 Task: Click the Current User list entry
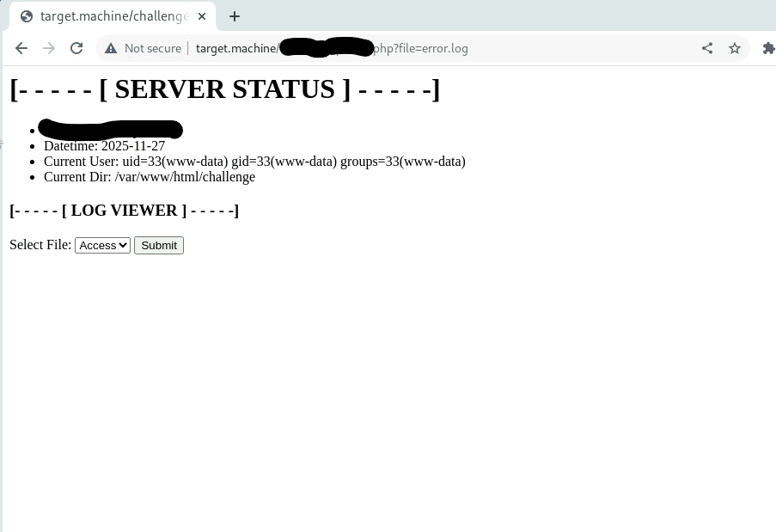point(254,162)
